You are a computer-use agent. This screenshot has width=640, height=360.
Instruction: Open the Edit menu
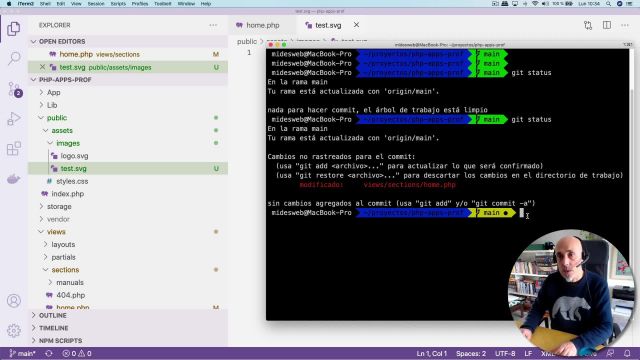(x=61, y=4)
